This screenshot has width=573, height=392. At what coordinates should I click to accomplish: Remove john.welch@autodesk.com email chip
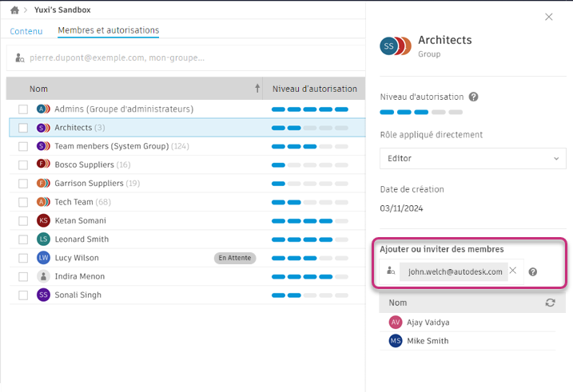pos(513,271)
